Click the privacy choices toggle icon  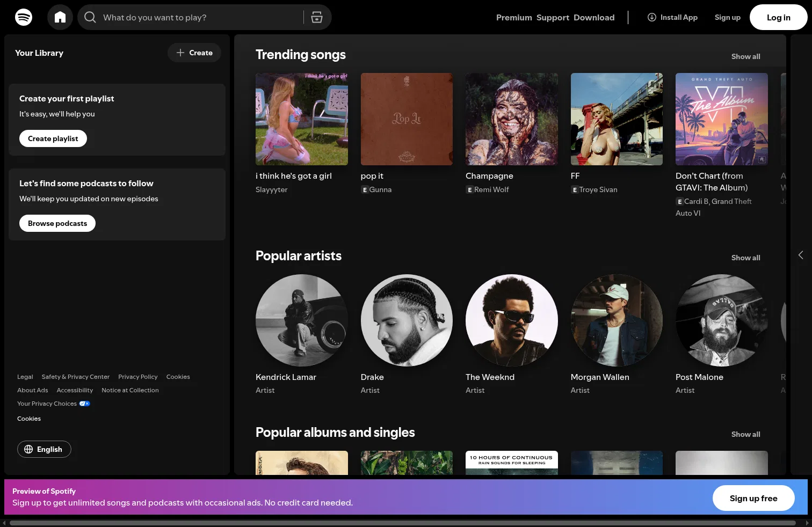[85, 404]
